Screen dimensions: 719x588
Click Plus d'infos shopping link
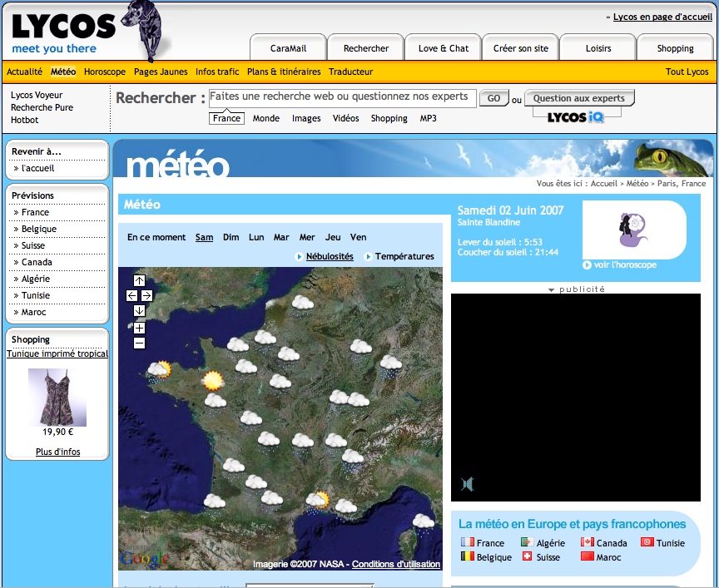(x=57, y=452)
